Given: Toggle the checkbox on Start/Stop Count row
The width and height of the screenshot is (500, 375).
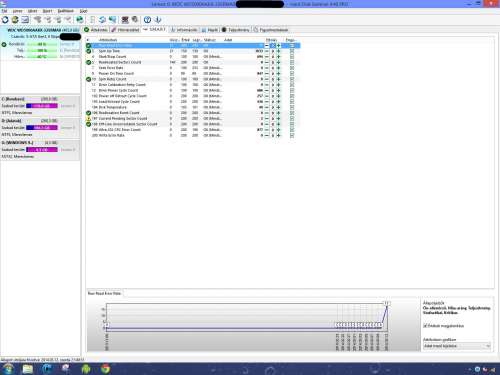Looking at the screenshot, I should (292, 57).
